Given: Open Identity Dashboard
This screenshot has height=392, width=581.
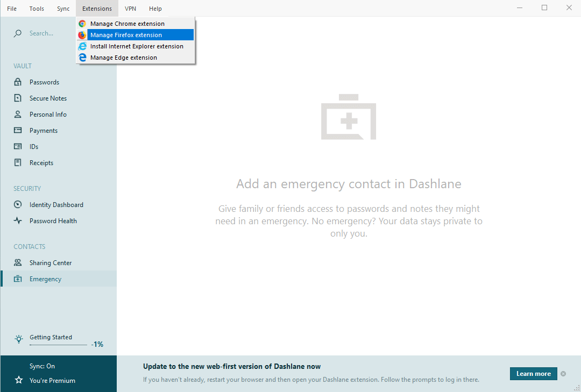Looking at the screenshot, I should coord(59,204).
